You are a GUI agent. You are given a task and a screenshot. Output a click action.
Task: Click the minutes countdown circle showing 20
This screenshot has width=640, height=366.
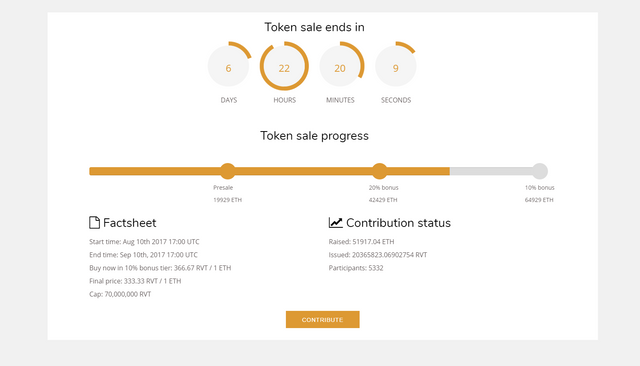point(340,66)
